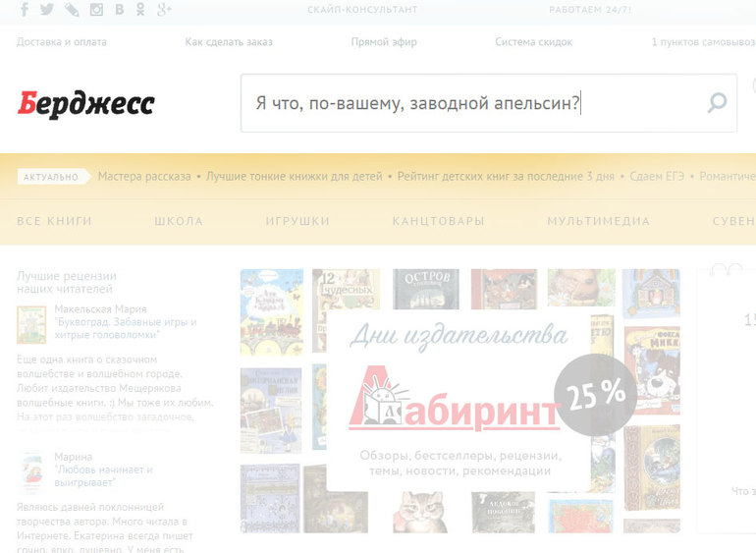
Task: Open the ВСЕ КНИГИ menu
Action: 55,221
